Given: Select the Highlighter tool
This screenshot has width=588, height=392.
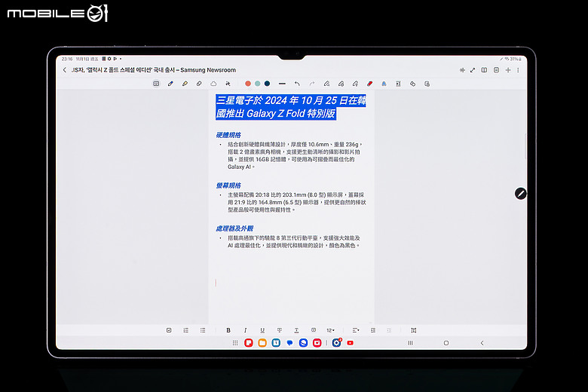Looking at the screenshot, I should point(185,84).
